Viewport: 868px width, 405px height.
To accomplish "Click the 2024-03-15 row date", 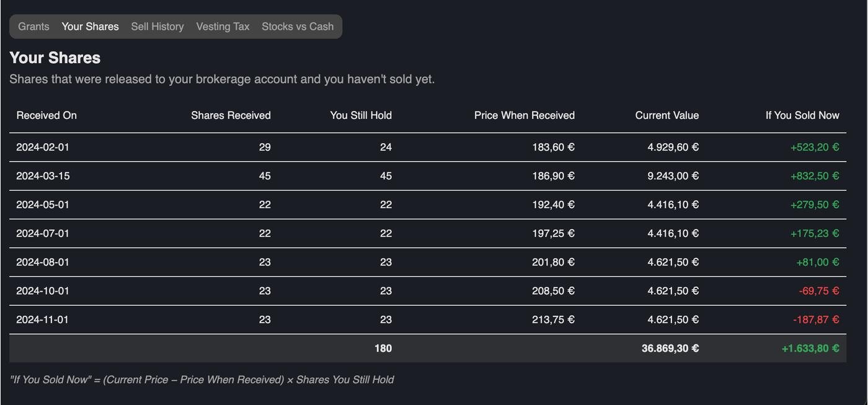I will tap(43, 176).
